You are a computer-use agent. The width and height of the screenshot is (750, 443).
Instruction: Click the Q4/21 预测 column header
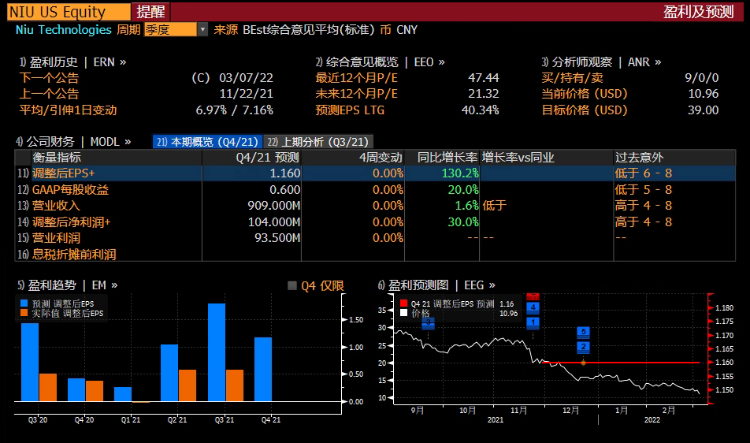(252, 157)
